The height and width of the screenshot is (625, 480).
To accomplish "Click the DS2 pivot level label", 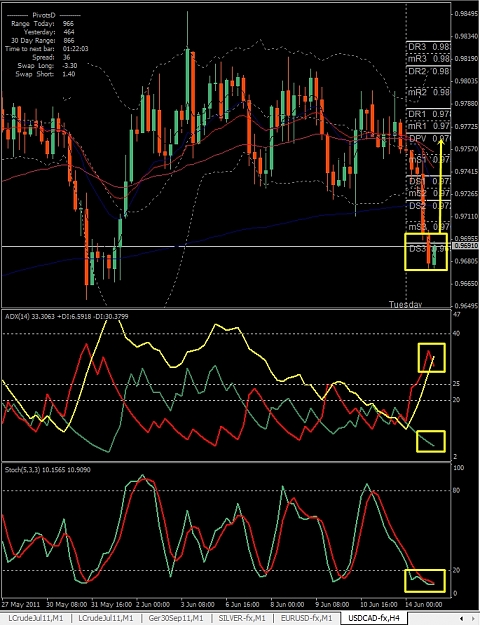I will point(417,206).
